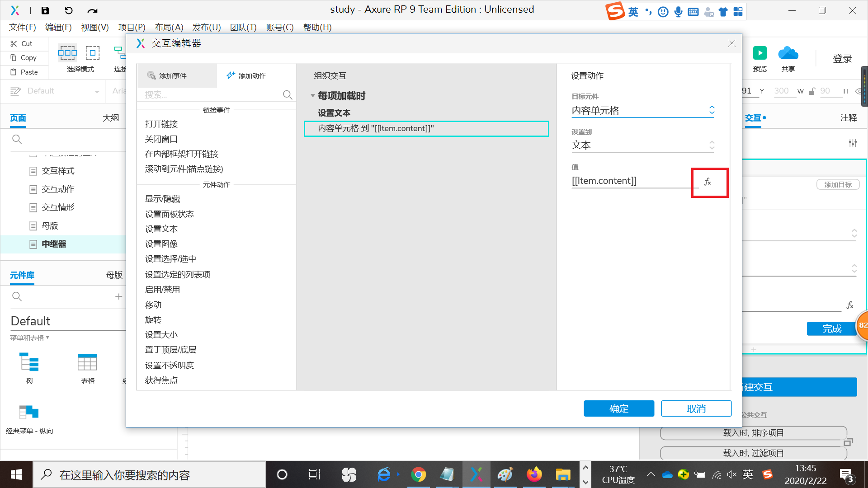
Task: Click the 取消 (Cancel) button
Action: tap(696, 408)
